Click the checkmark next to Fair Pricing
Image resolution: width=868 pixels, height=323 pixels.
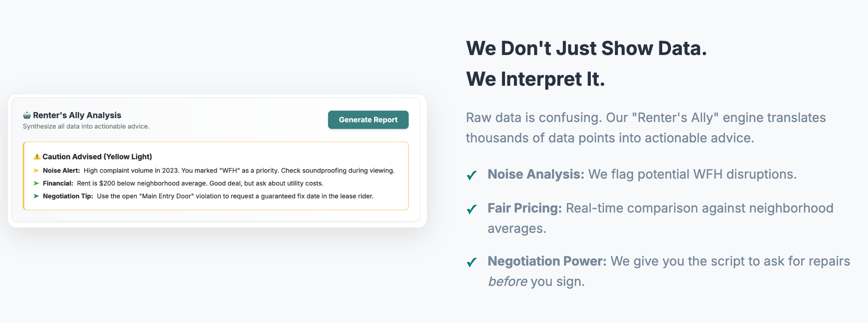tap(472, 209)
